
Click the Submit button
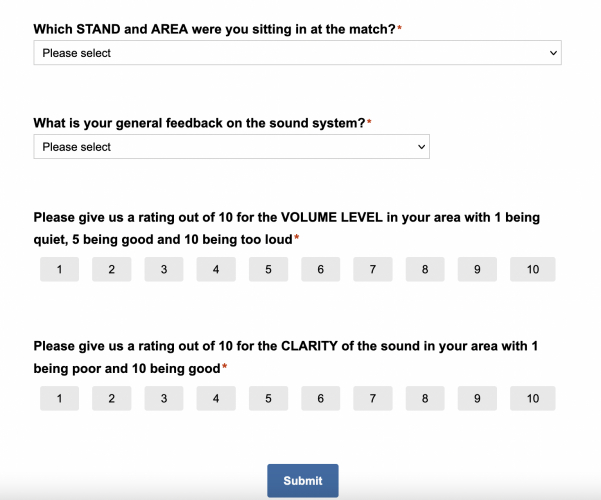[x=302, y=481]
